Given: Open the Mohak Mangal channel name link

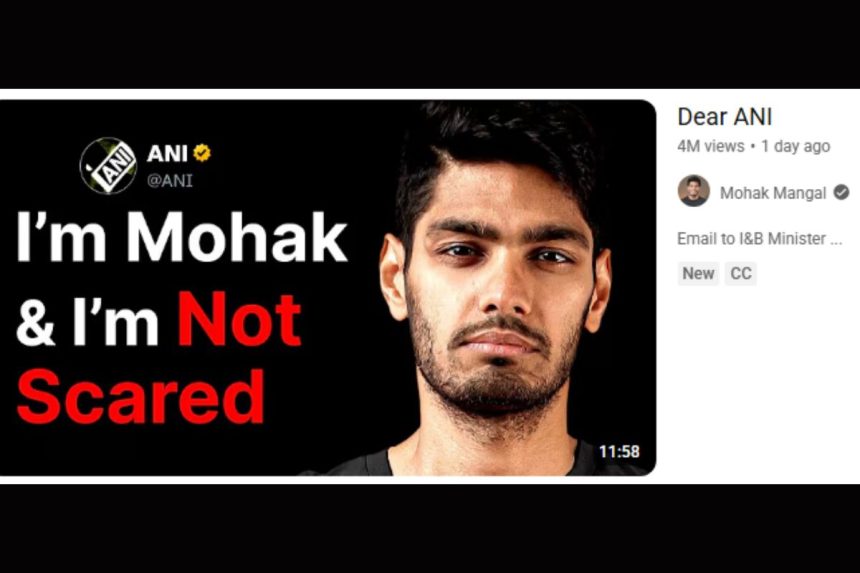Looking at the screenshot, I should coord(773,193).
